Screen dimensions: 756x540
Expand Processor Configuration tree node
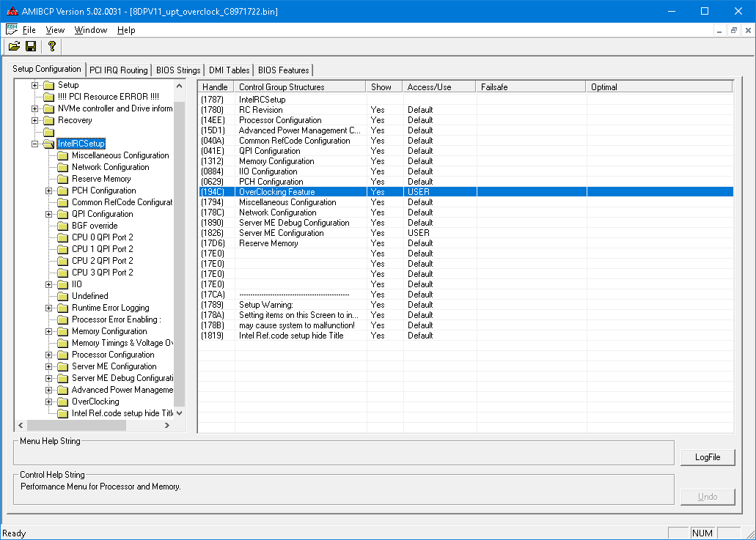click(x=48, y=355)
